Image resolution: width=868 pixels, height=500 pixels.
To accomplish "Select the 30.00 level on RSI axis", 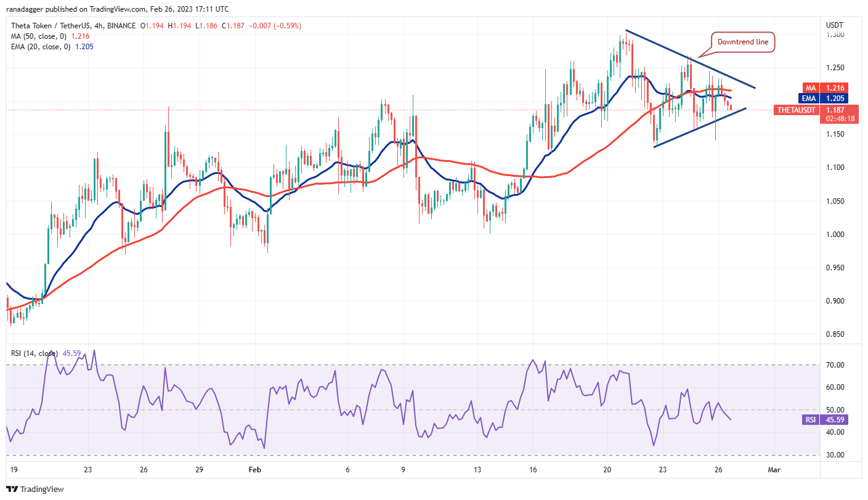I will point(835,455).
